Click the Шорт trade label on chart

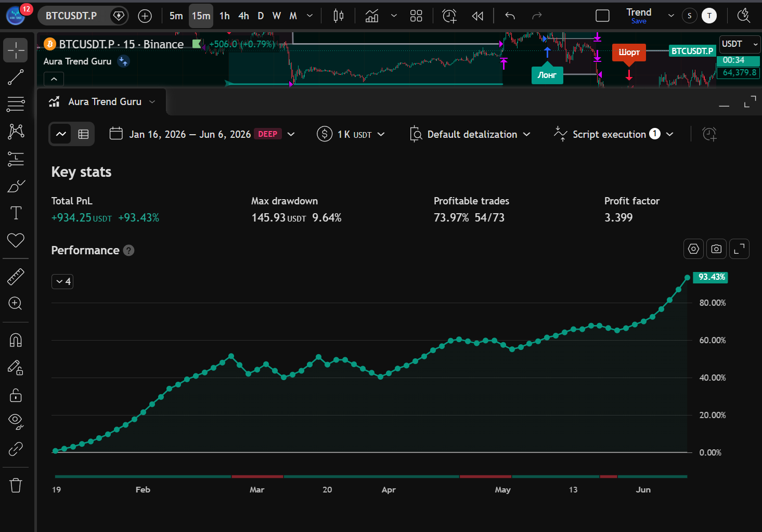click(629, 53)
